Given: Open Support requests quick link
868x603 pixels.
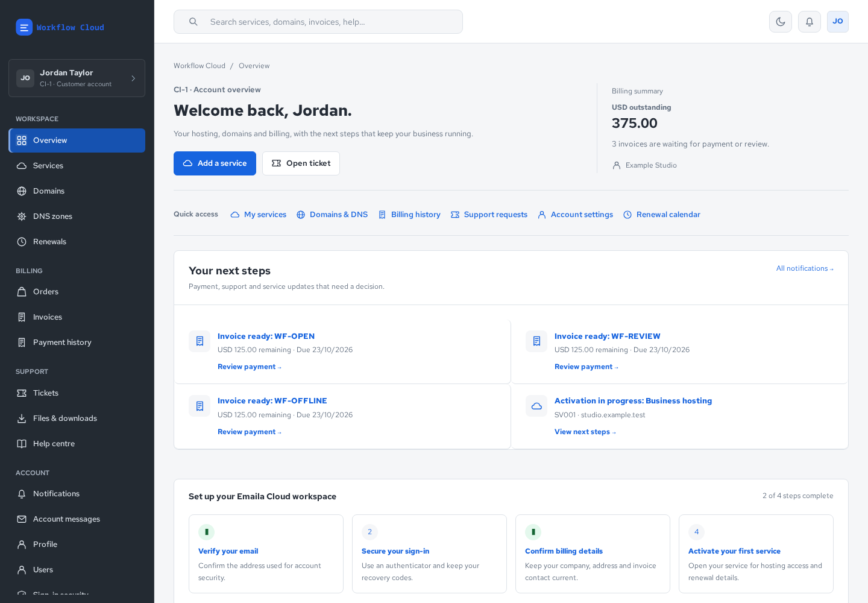Looking at the screenshot, I should coord(489,215).
